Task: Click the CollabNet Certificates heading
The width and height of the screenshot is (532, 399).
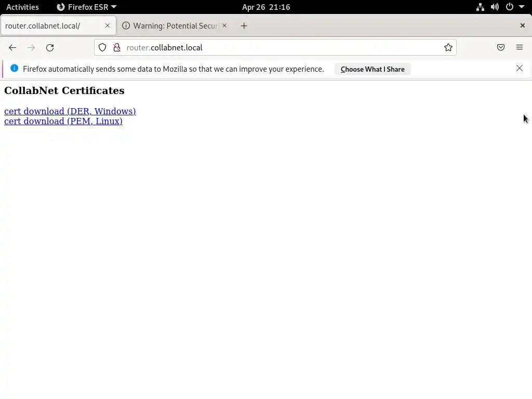Action: click(64, 90)
